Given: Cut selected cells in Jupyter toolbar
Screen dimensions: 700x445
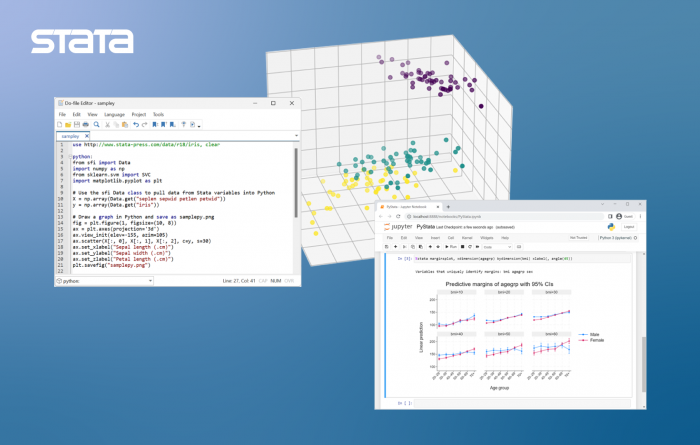Looking at the screenshot, I should tap(404, 247).
